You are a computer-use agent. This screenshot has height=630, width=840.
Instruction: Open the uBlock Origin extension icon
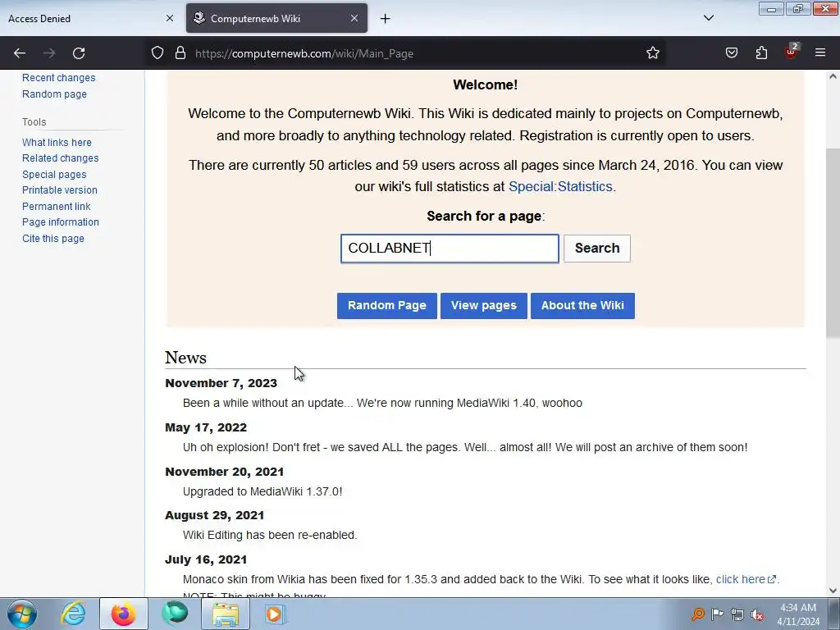tap(792, 52)
